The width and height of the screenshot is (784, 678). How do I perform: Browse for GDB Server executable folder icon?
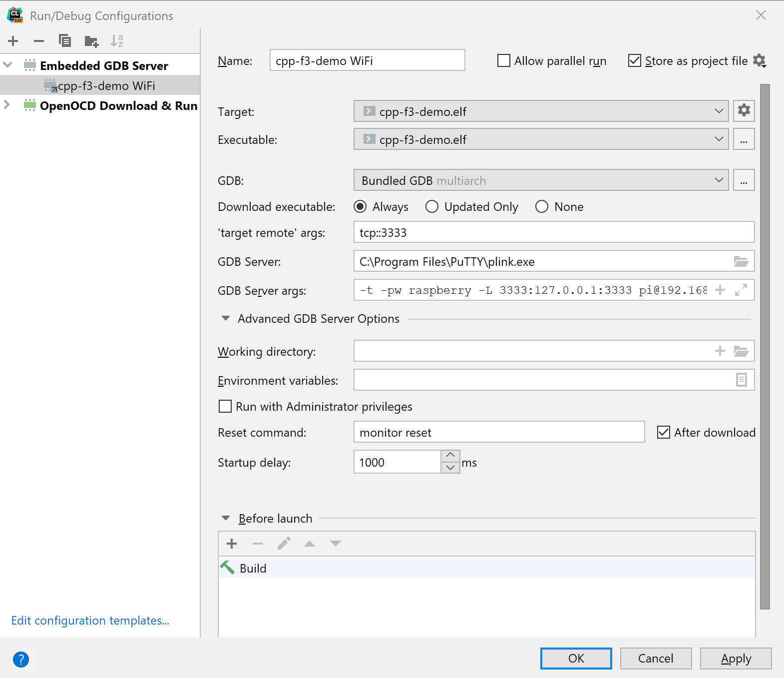pyautogui.click(x=741, y=261)
